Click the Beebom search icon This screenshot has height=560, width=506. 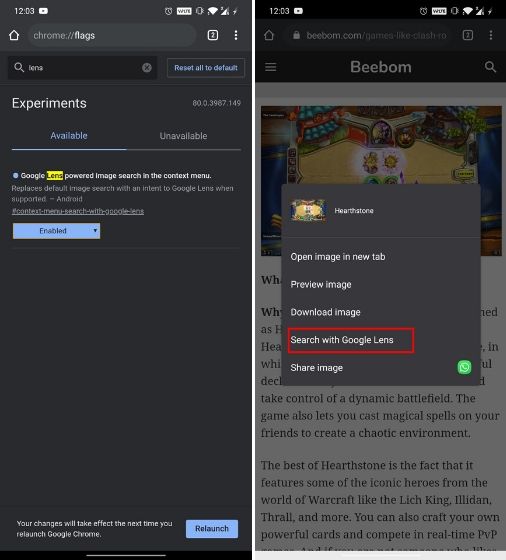(x=490, y=66)
